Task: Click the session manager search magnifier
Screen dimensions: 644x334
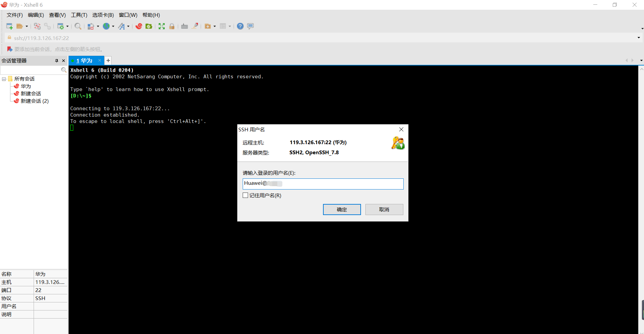Action: point(64,70)
